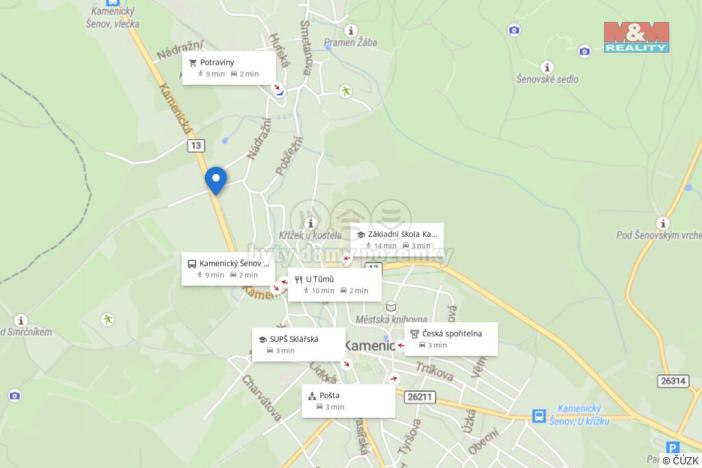
Task: Click the Kamenický Šenov, U křížku bus icon
Action: click(x=539, y=416)
